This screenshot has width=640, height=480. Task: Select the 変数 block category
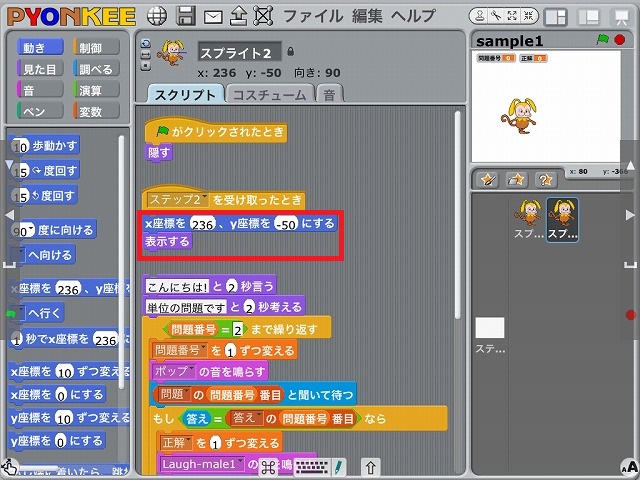coord(96,111)
